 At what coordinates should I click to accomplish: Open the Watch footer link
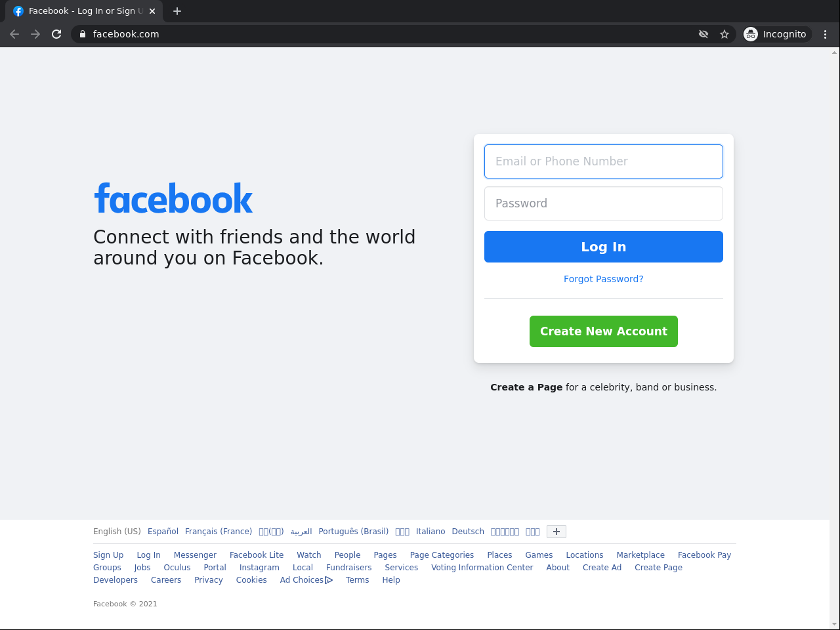pos(309,555)
